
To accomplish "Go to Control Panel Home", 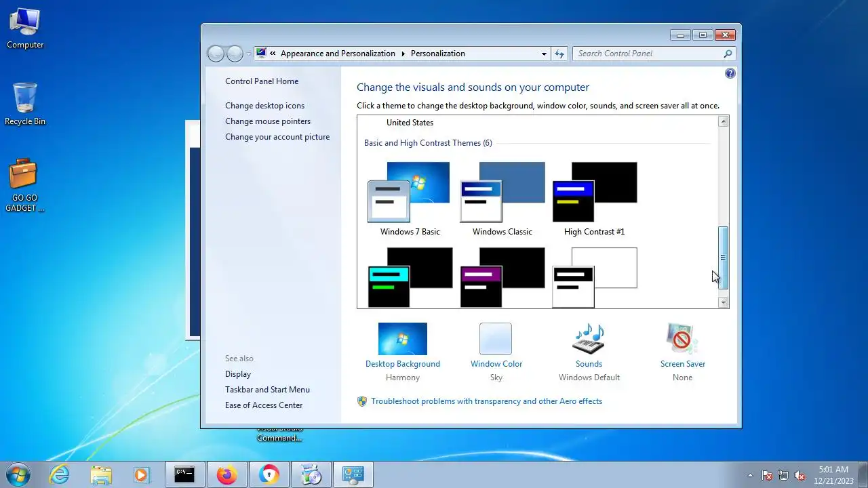I will click(262, 81).
